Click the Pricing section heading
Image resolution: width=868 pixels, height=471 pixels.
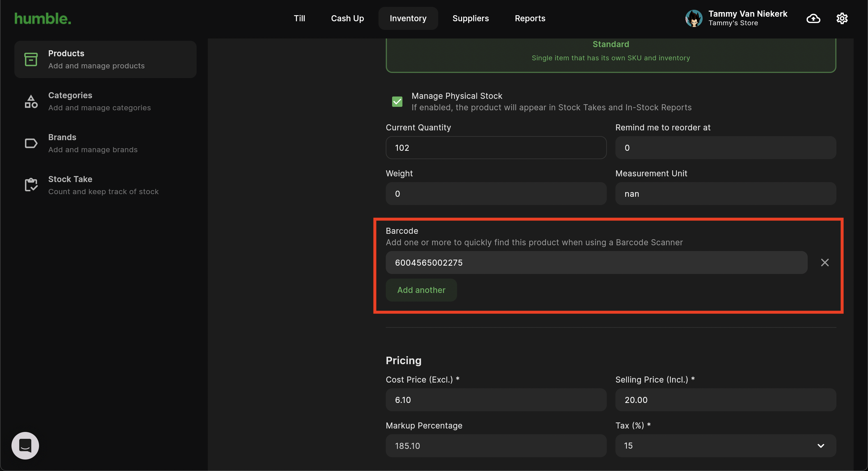[x=403, y=360]
